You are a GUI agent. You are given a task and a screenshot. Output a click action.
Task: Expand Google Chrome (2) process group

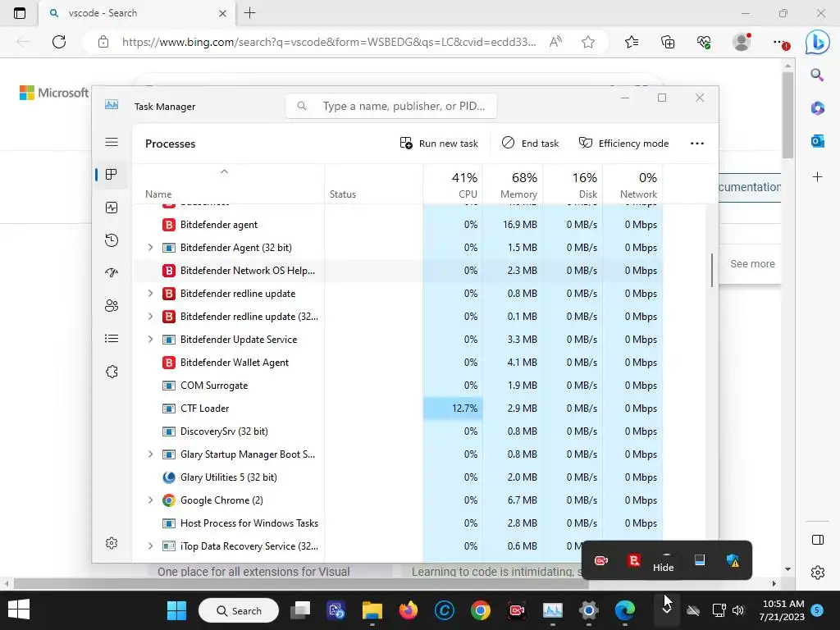click(151, 500)
